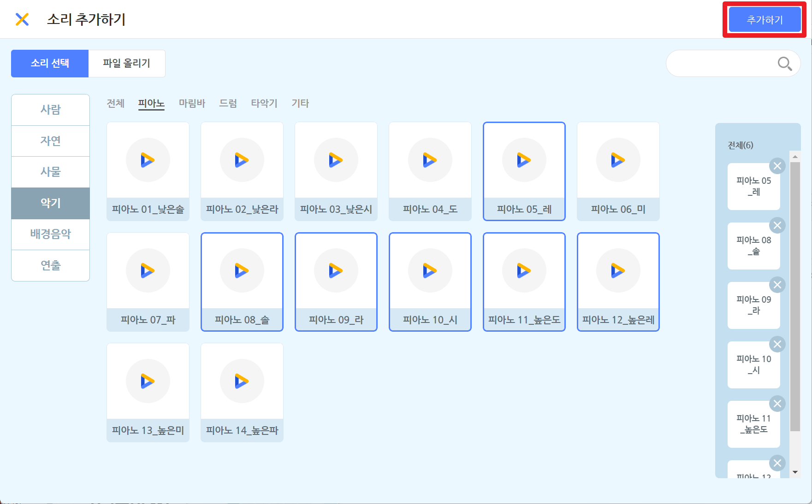The image size is (812, 504).
Task: Remove 피아노 11_높은도 from selected list
Action: [777, 404]
